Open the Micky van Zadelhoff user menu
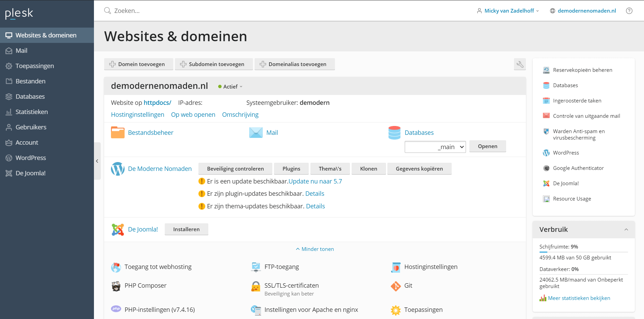Image resolution: width=644 pixels, height=319 pixels. [509, 11]
